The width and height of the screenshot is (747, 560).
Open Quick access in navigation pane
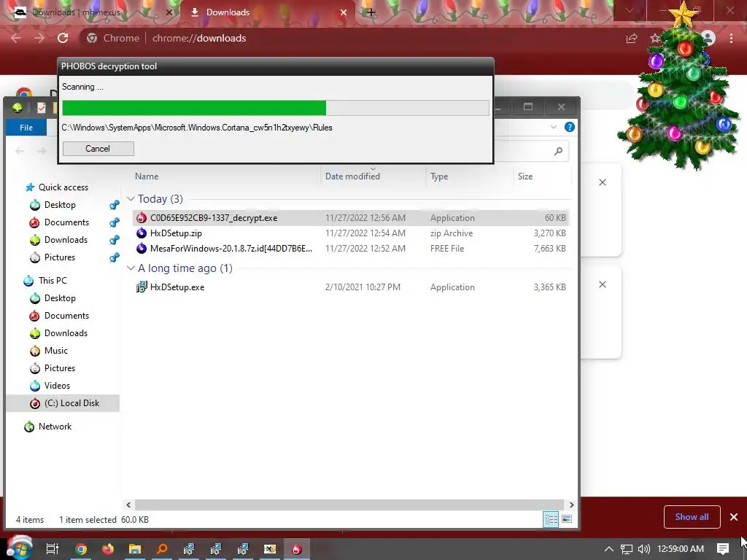(x=63, y=187)
